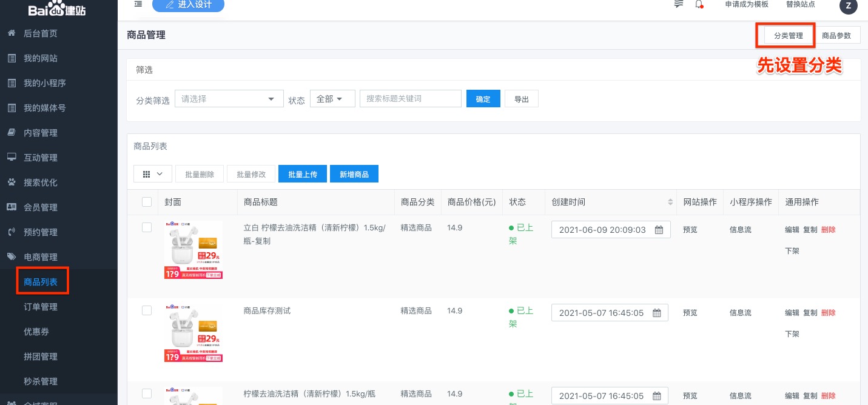The width and height of the screenshot is (868, 405).
Task: Check the box for 立白 柠檬去油洗洁精 row
Action: pyautogui.click(x=146, y=227)
